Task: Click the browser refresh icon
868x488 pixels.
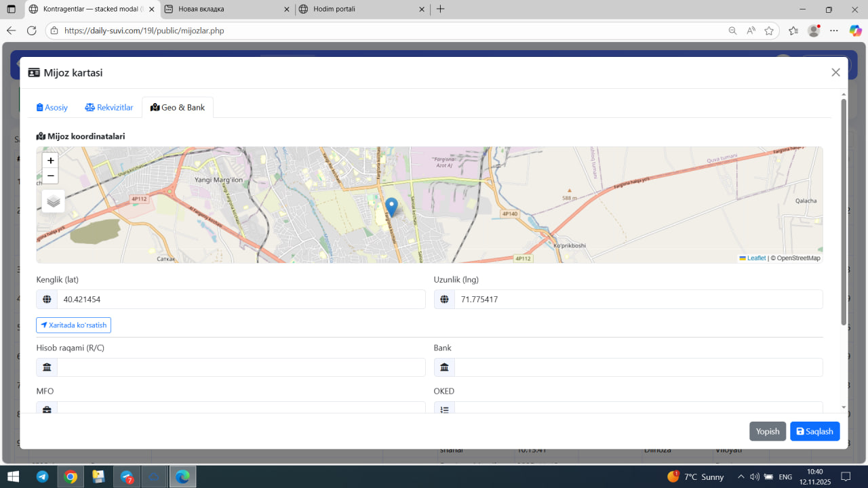Action: pos(31,30)
